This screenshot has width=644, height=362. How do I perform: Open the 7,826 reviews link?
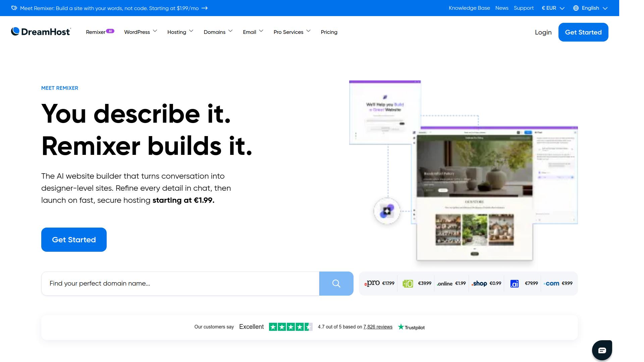pos(378,327)
